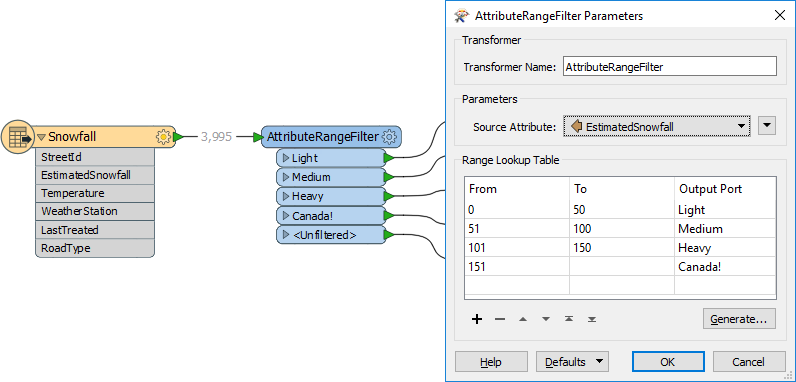Select the Heavy output port table cell

[725, 248]
